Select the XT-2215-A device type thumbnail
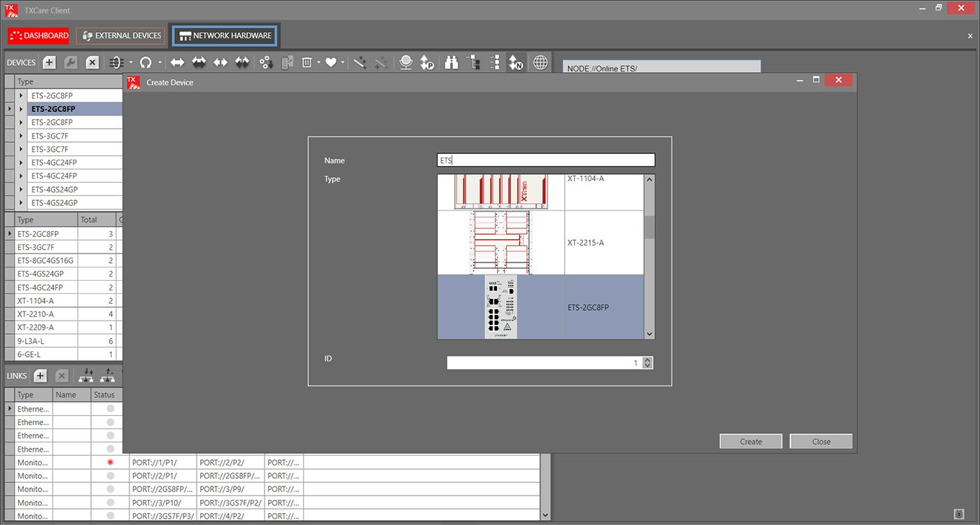 pos(501,243)
